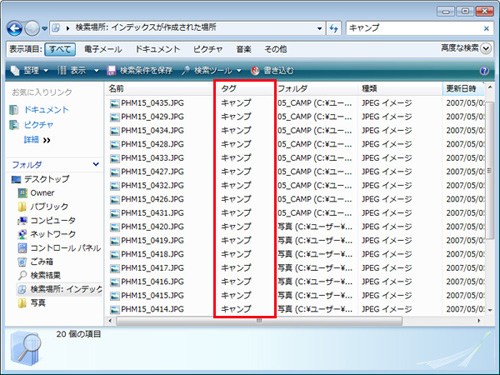Image resolution: width=500 pixels, height=375 pixels.
Task: Open help with the question mark icon
Action: (x=484, y=71)
